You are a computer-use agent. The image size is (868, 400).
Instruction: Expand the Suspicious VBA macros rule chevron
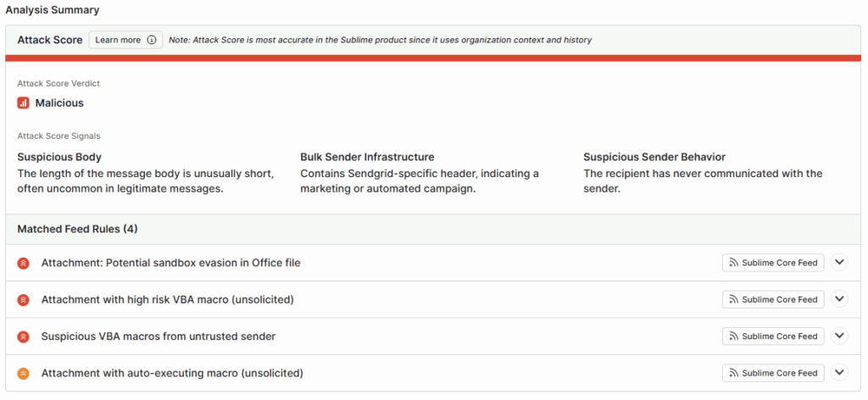[839, 336]
